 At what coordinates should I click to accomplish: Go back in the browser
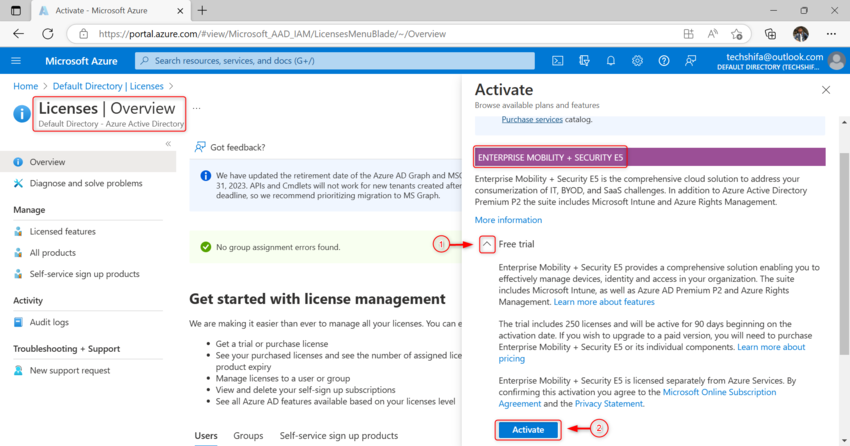click(x=18, y=34)
